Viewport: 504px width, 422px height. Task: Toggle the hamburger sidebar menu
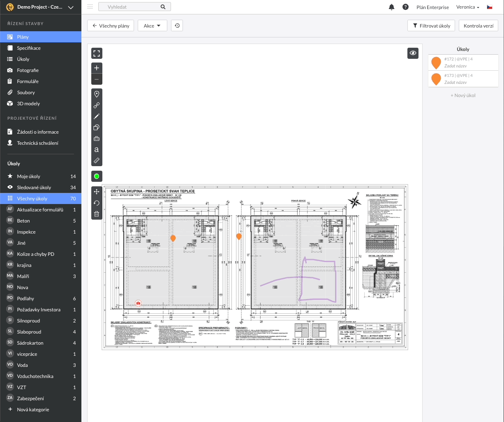[90, 7]
